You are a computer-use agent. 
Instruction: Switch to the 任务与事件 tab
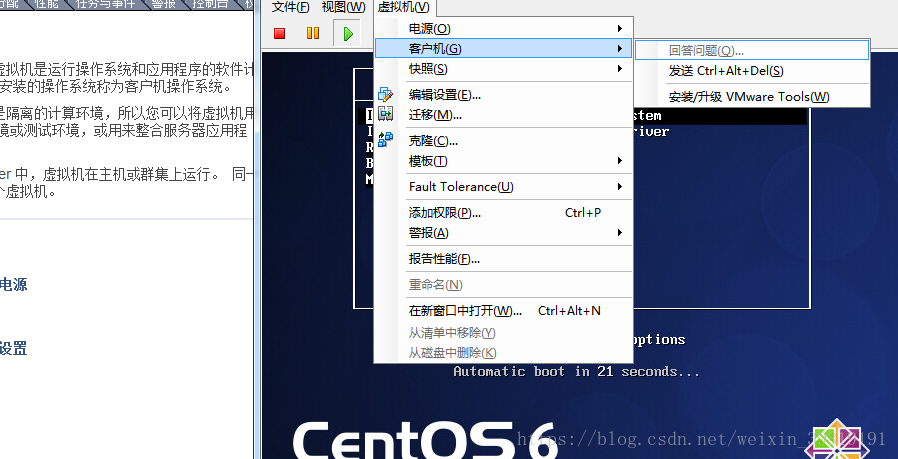(105, 5)
